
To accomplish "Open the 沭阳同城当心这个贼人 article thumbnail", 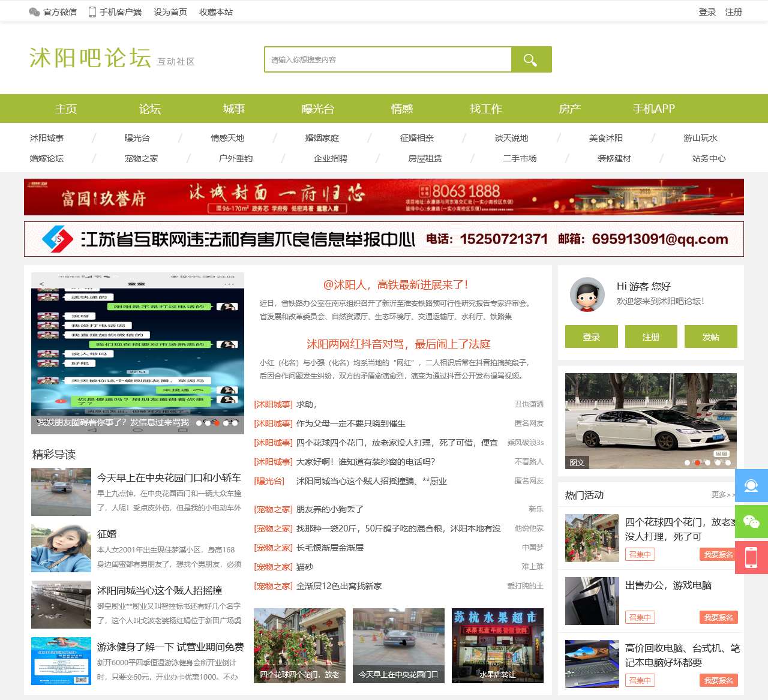I will pyautogui.click(x=61, y=605).
